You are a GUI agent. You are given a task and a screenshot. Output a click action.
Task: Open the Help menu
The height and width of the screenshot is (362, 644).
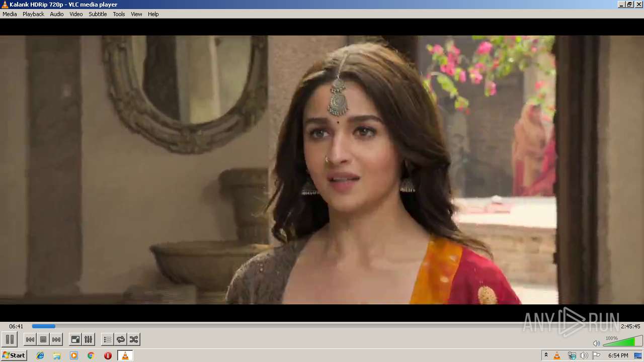point(153,14)
